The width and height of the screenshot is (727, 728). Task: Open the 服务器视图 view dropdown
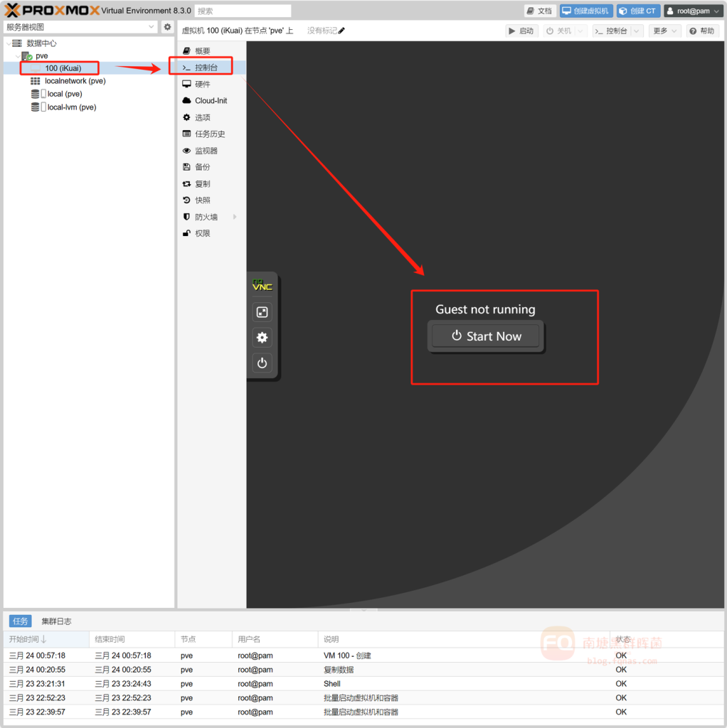click(80, 27)
